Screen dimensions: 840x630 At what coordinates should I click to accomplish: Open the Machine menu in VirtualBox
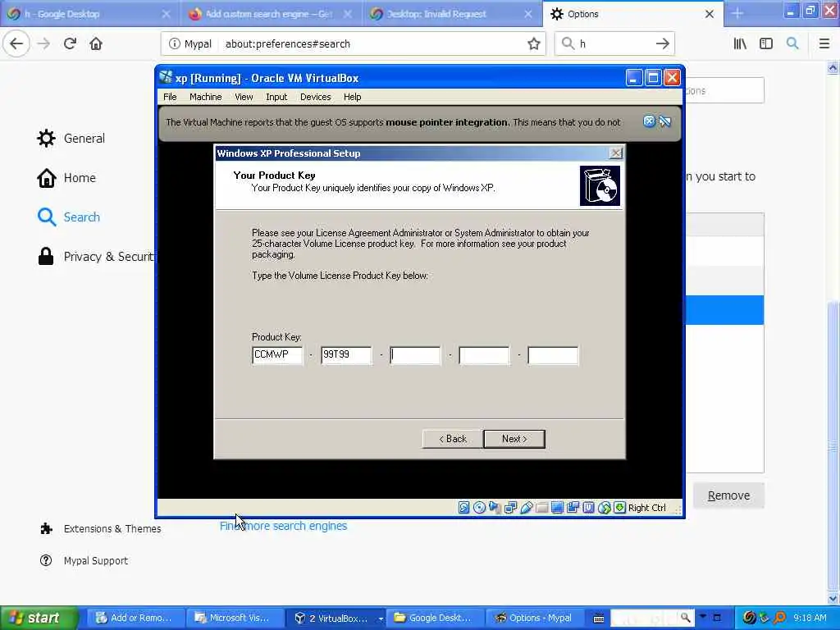pyautogui.click(x=206, y=97)
